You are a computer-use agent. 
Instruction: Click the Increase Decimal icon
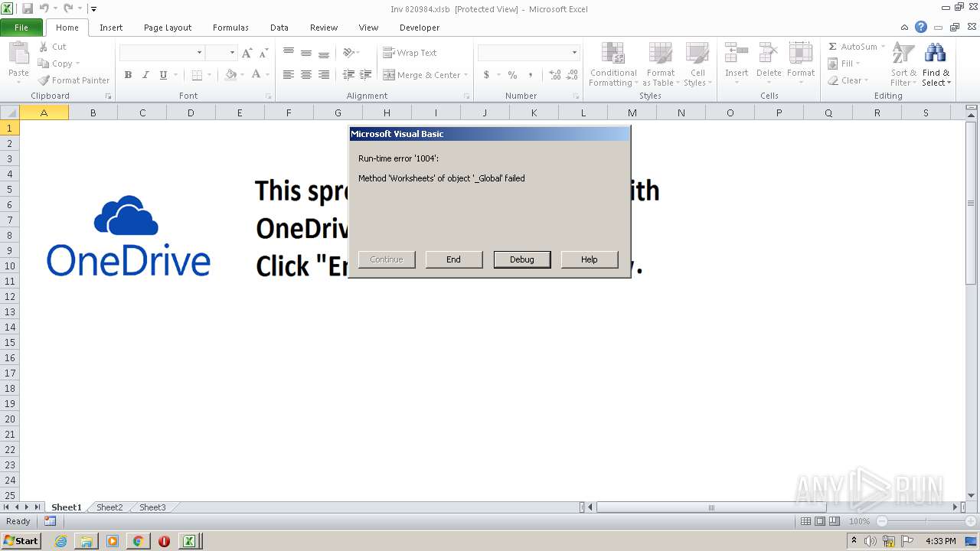(555, 75)
